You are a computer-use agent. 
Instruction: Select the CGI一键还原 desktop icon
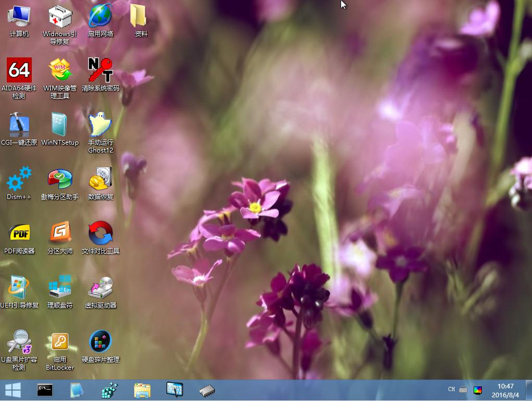(19, 125)
